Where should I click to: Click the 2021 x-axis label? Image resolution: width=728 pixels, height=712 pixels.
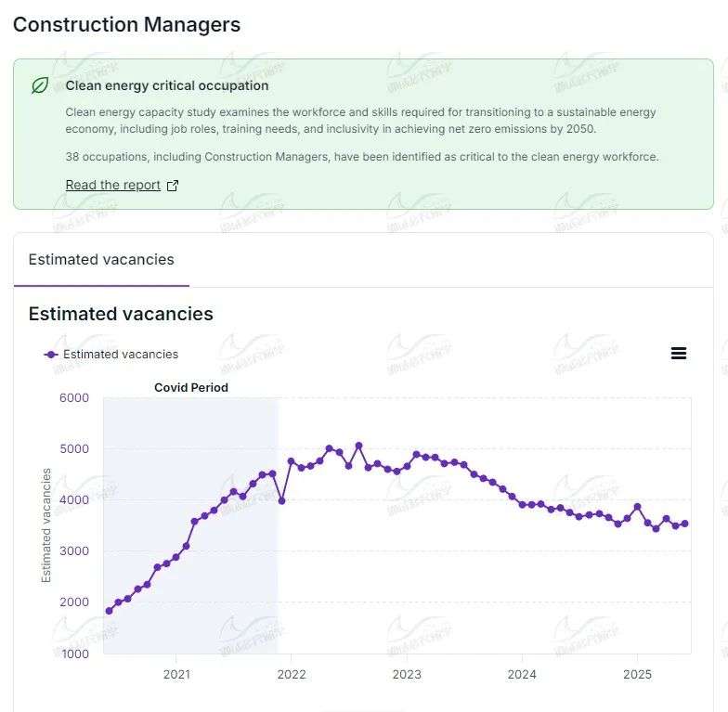176,674
